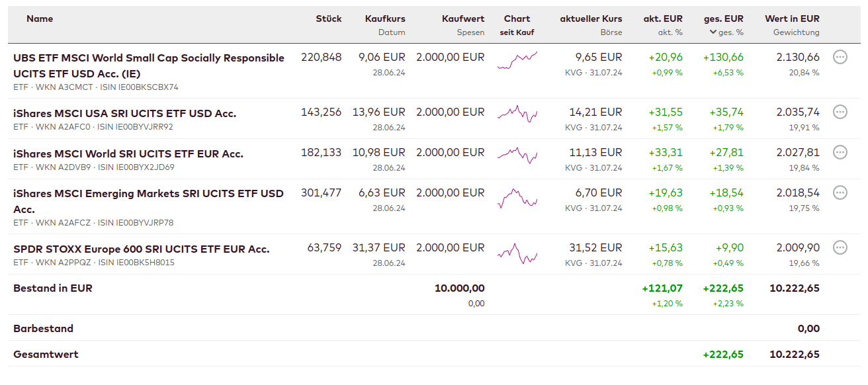The image size is (868, 385).
Task: Open SPDR STOXX Europe 600 SRI link
Action: pyautogui.click(x=141, y=249)
